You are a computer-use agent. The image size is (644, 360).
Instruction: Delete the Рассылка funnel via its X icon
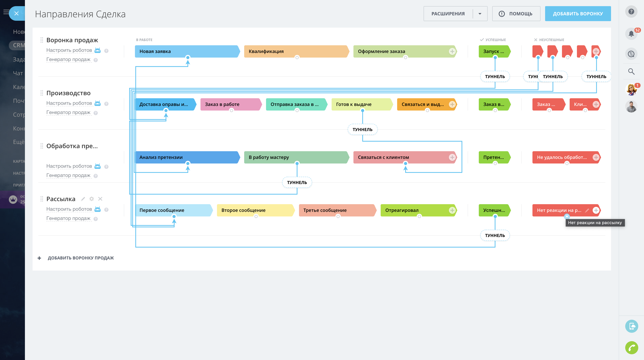(100, 199)
